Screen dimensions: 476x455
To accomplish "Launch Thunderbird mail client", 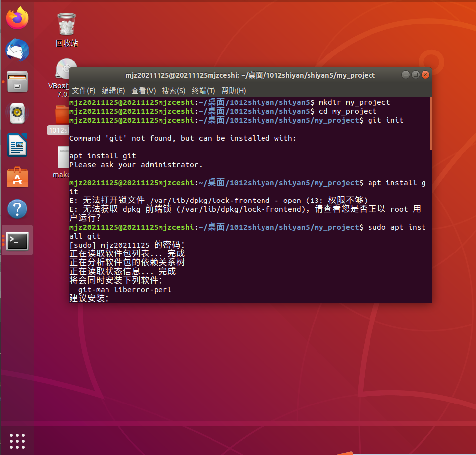I will 17,50.
